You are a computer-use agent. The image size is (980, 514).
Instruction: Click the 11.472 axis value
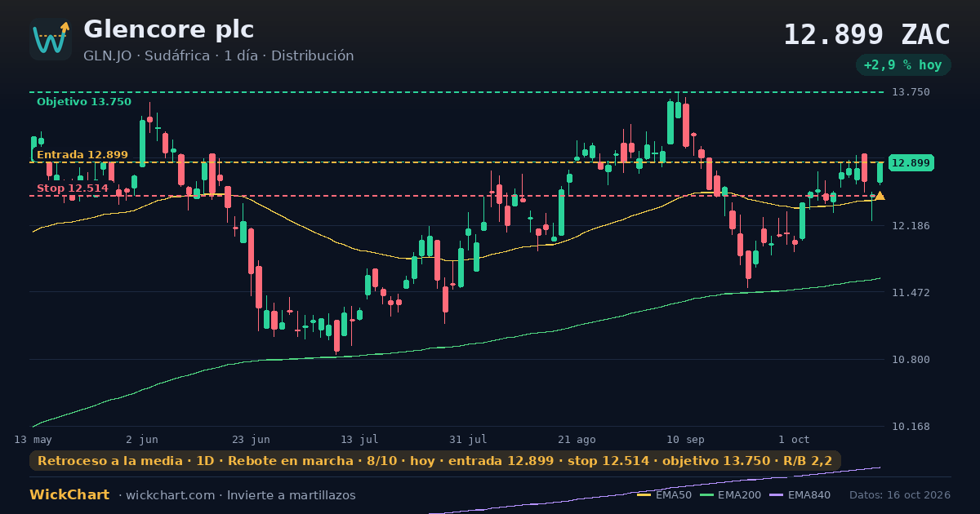pyautogui.click(x=910, y=292)
